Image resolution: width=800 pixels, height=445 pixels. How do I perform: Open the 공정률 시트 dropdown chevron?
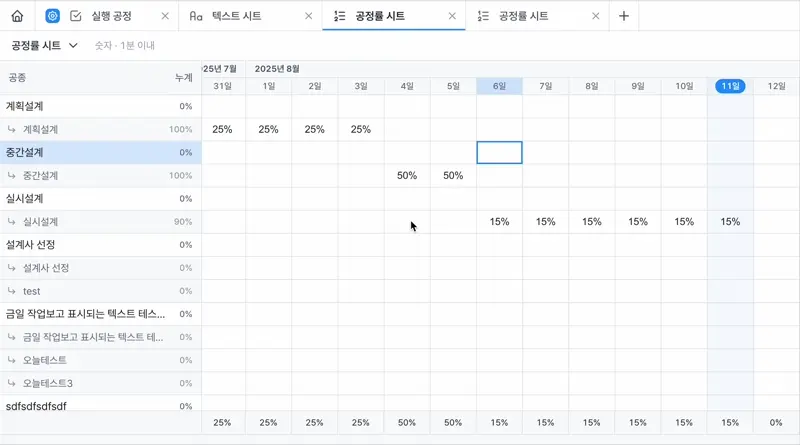pyautogui.click(x=74, y=46)
